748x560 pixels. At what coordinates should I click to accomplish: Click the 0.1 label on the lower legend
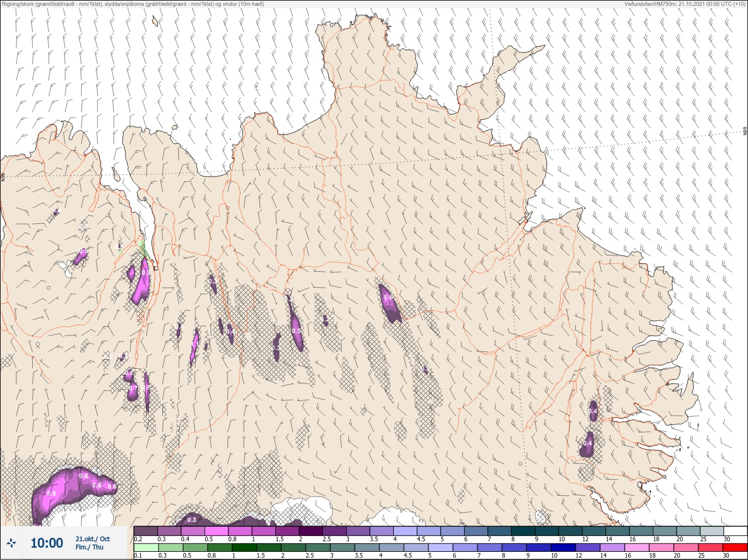coord(137,556)
